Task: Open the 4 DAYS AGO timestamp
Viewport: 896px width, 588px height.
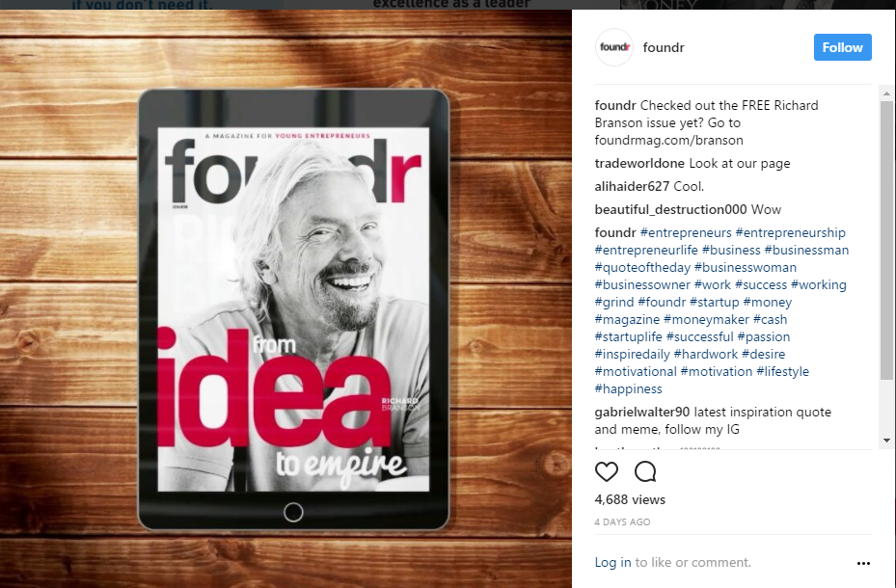Action: pos(622,521)
